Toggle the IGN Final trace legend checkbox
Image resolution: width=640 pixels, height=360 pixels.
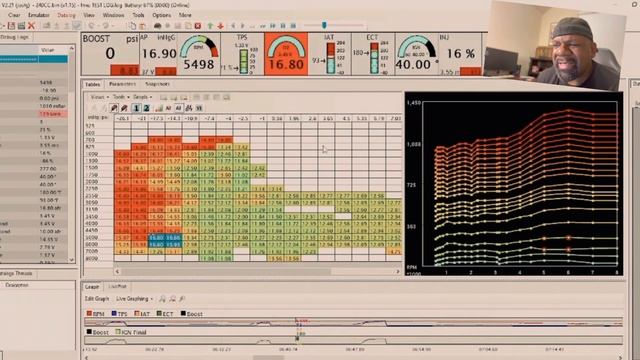pos(118,332)
